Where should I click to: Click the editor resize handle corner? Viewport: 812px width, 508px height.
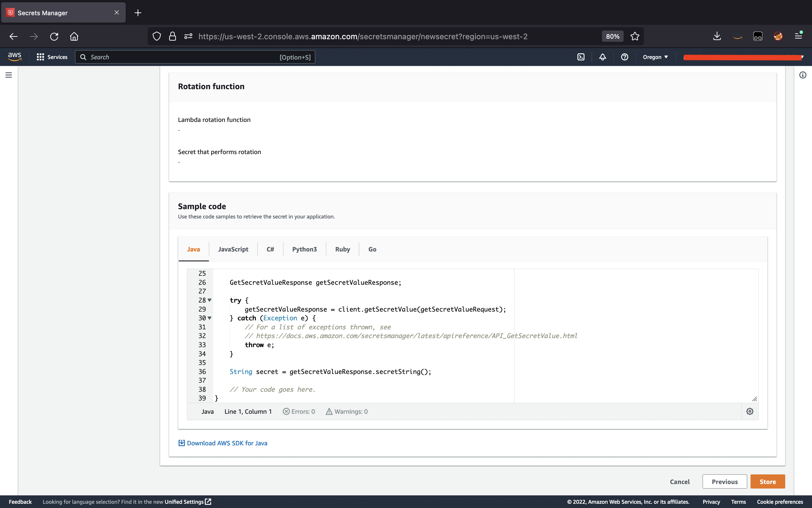point(754,398)
